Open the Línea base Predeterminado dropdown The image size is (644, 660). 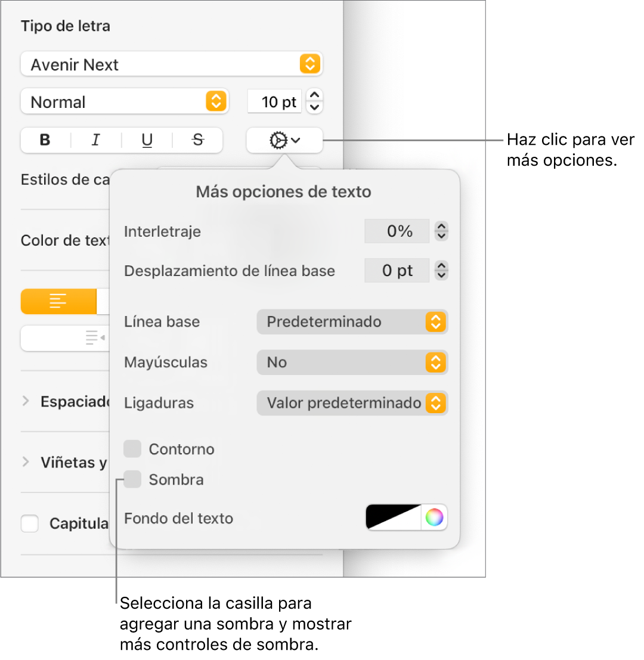pos(352,322)
